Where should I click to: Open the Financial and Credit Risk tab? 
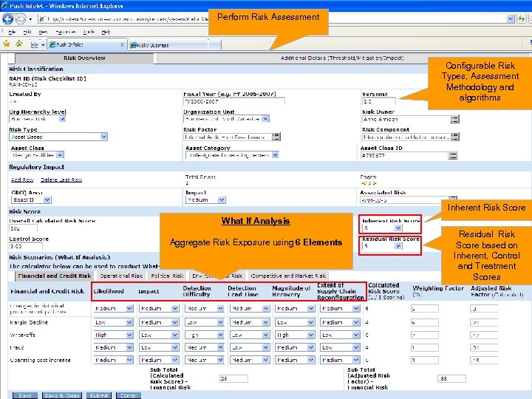[54, 276]
